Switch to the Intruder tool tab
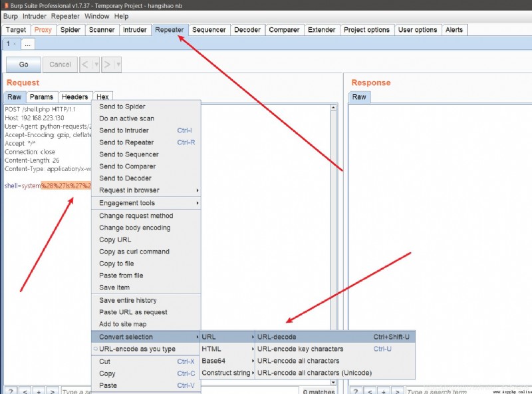This screenshot has width=532, height=394. [135, 30]
